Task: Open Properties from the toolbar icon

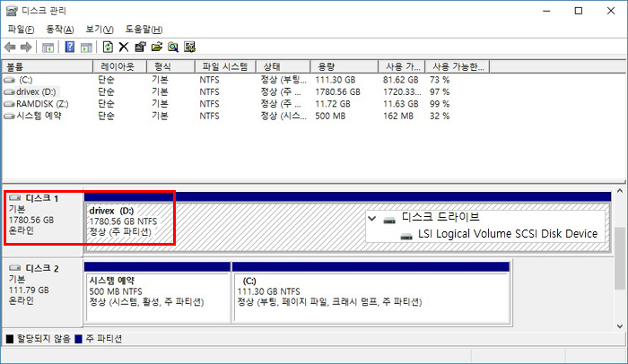Action: 140,47
